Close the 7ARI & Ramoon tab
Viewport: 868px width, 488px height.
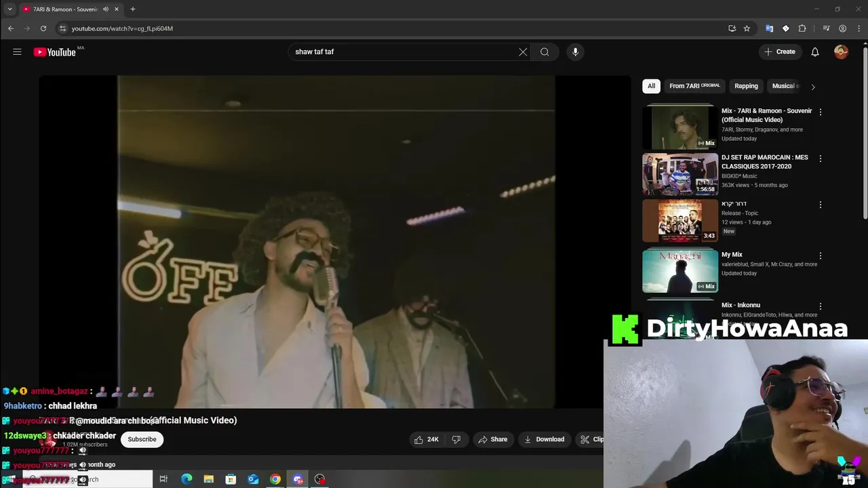pyautogui.click(x=116, y=9)
